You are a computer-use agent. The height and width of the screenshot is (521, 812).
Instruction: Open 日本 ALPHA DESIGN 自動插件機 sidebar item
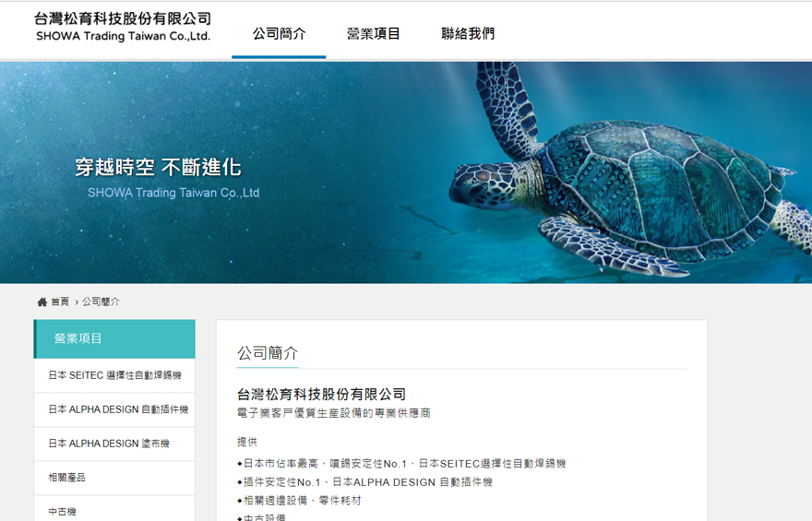tap(114, 409)
